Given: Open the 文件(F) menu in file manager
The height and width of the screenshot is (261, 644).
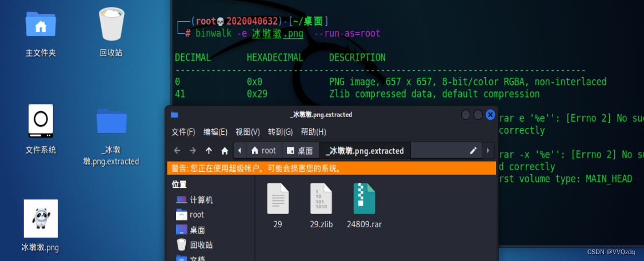Looking at the screenshot, I should (x=183, y=132).
